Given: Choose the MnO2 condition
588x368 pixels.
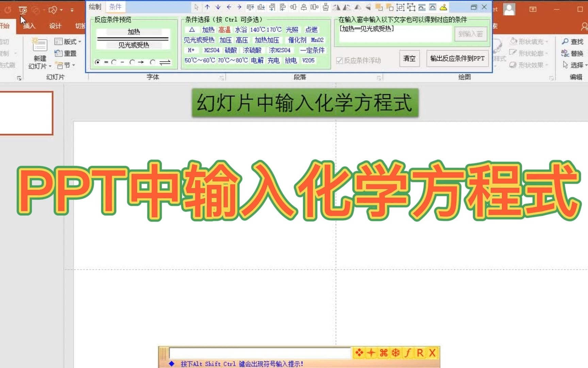Looking at the screenshot, I should click(317, 40).
